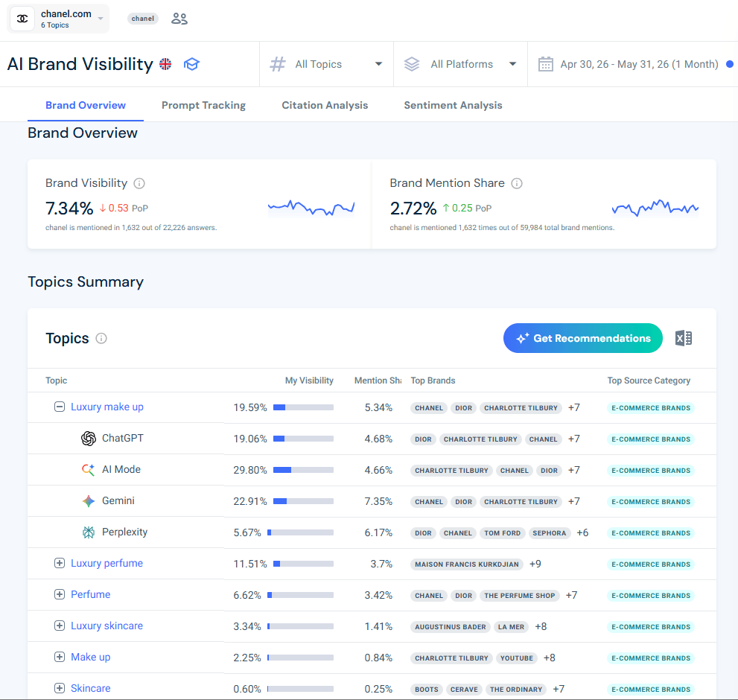Switch to the Citation Analysis tab
738x700 pixels.
pos(325,106)
